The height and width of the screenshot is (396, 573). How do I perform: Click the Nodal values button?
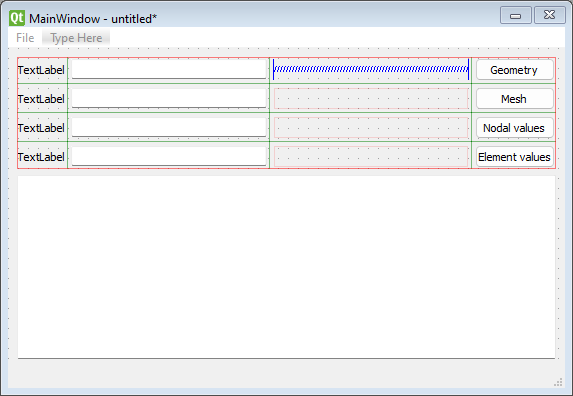point(515,128)
